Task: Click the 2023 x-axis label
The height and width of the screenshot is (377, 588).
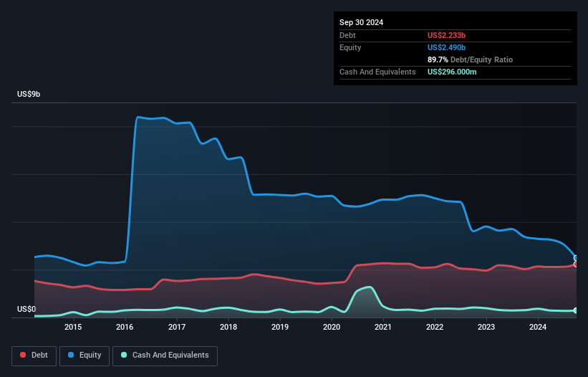Action: coord(486,327)
